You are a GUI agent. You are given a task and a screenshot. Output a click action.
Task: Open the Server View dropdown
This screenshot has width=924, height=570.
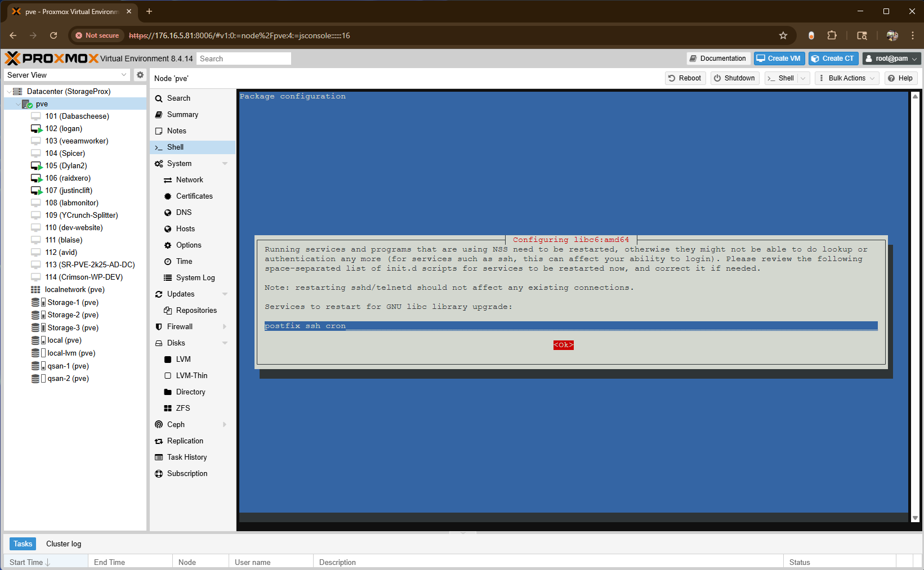(68, 75)
